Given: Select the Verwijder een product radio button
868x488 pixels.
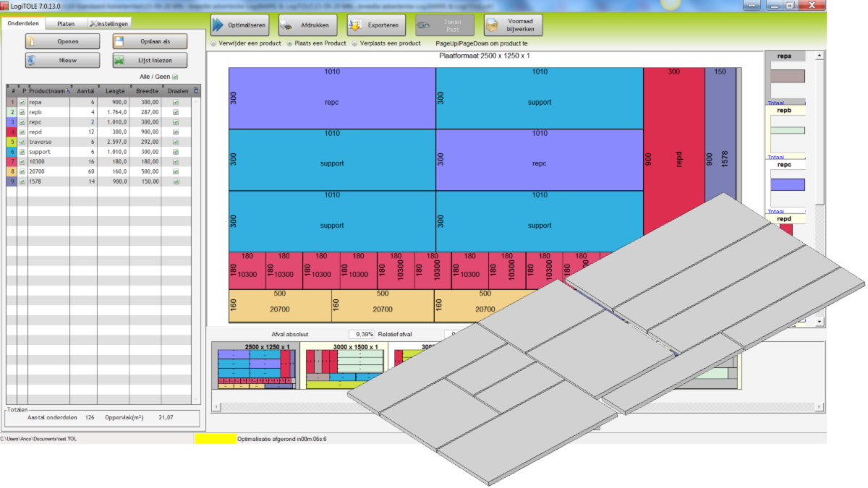Looking at the screenshot, I should click(x=213, y=43).
